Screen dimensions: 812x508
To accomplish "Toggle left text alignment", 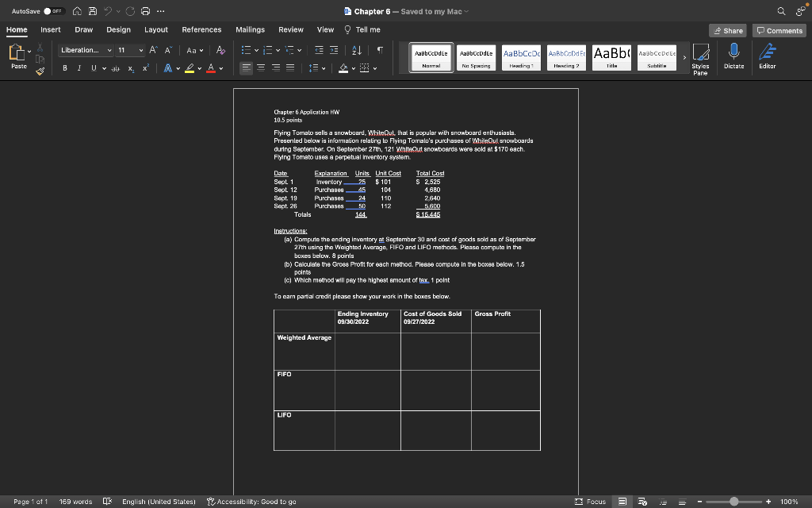I will pyautogui.click(x=247, y=68).
